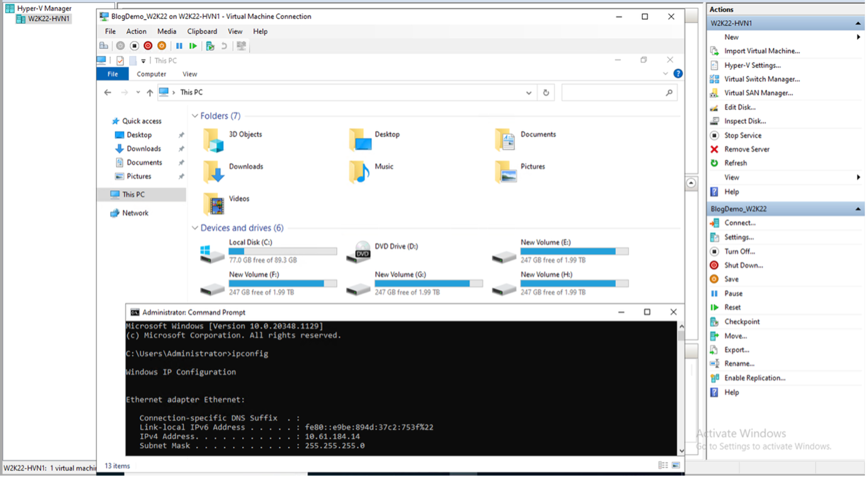Go up one level in File Explorer
Viewport: 868px width, 477px height.
[150, 93]
